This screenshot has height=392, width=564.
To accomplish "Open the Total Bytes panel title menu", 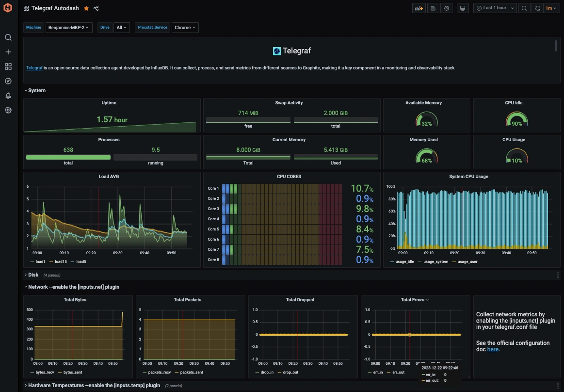I will (75, 300).
